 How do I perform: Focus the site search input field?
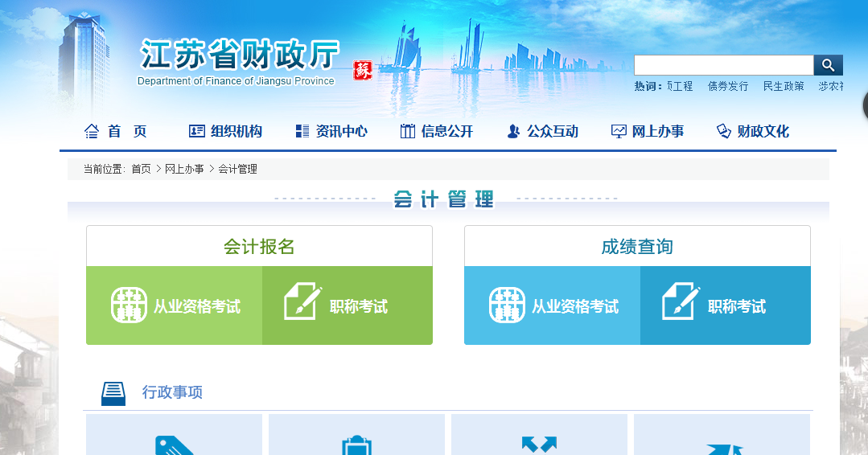[724, 65]
